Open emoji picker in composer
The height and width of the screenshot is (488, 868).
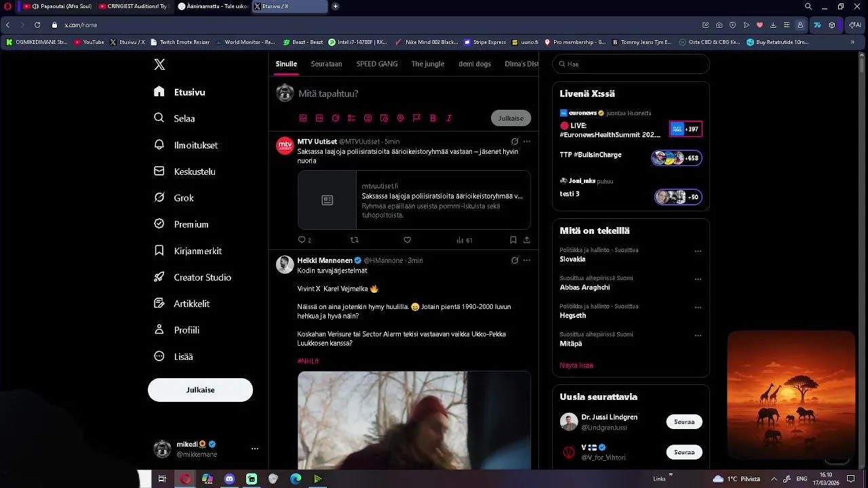(368, 118)
